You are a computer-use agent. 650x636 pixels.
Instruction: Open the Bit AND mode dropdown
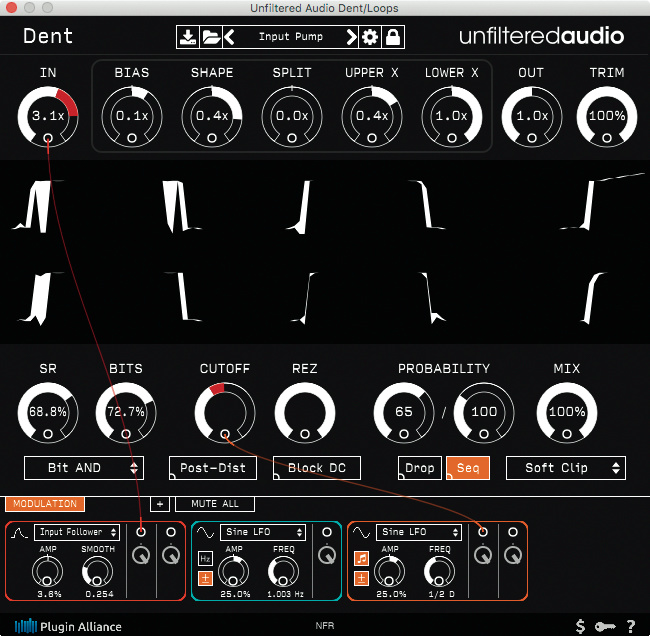tap(84, 468)
